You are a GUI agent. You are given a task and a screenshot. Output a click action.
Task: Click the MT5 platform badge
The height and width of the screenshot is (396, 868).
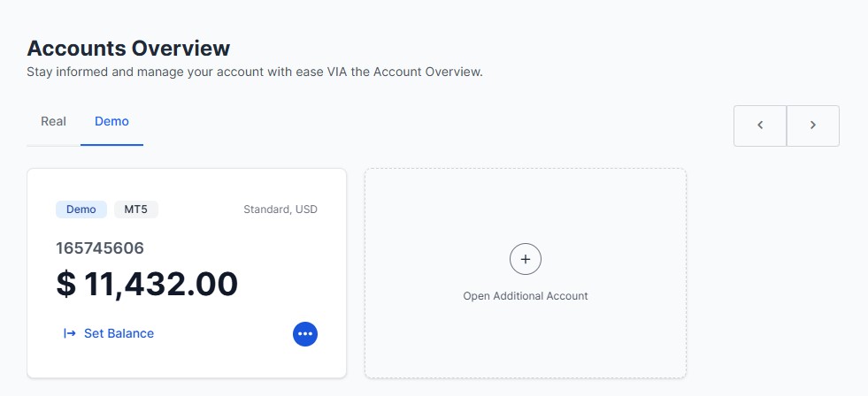[136, 209]
